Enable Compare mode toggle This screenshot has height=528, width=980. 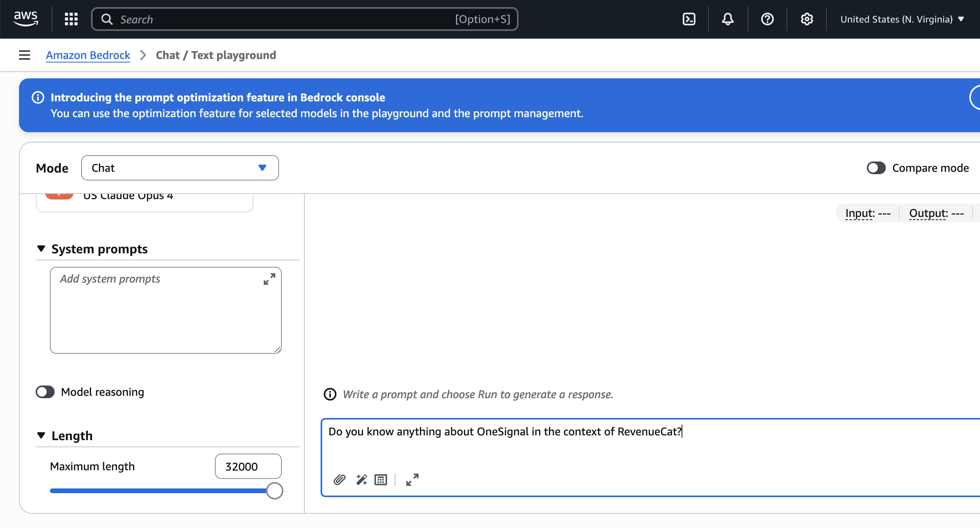pyautogui.click(x=876, y=168)
